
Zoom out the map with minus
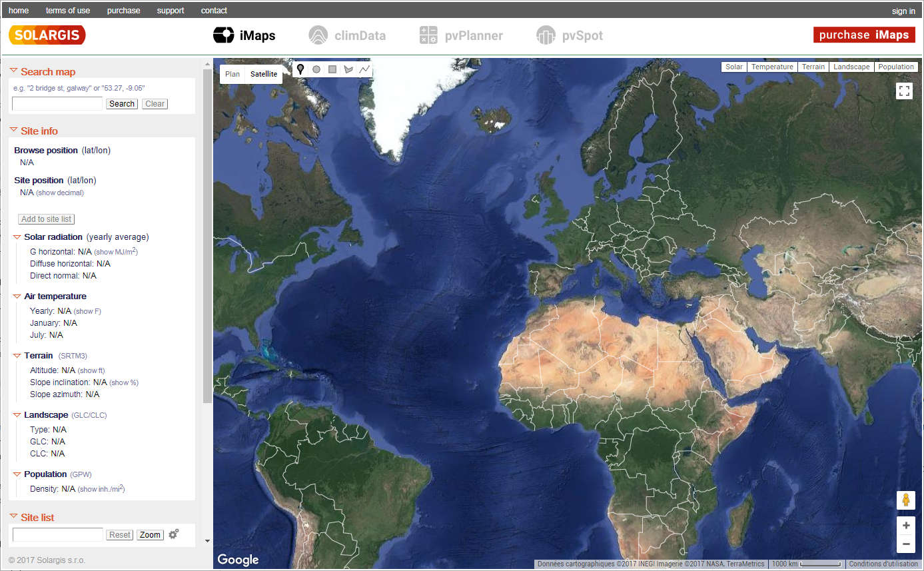point(905,544)
